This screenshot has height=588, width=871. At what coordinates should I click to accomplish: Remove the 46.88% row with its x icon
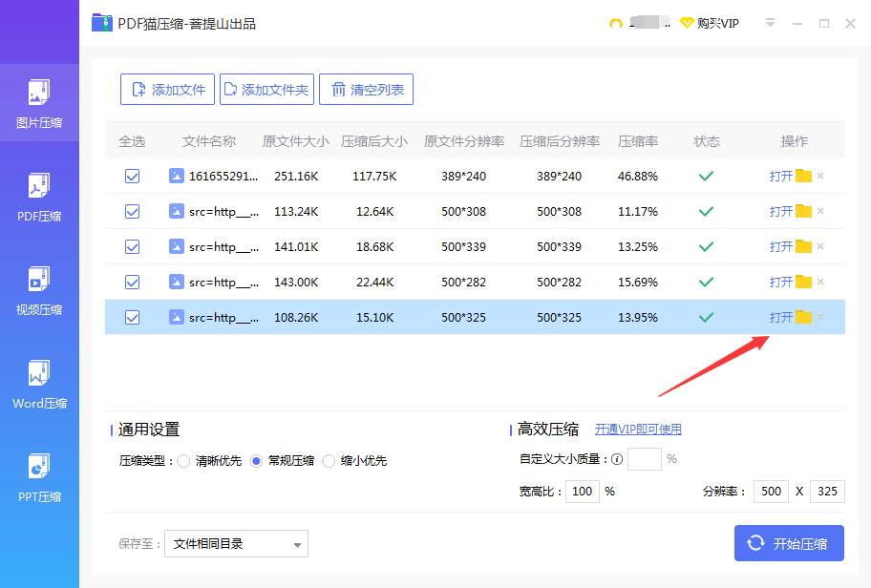point(820,176)
